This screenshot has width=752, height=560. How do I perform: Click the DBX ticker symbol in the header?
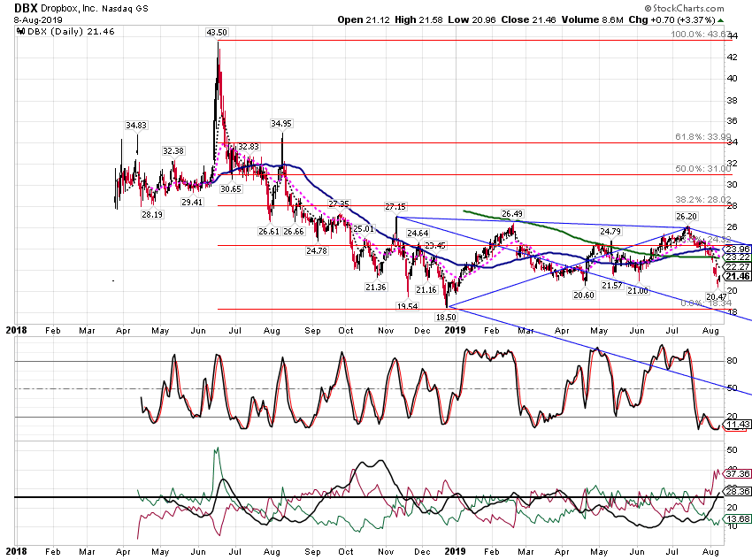[26, 8]
